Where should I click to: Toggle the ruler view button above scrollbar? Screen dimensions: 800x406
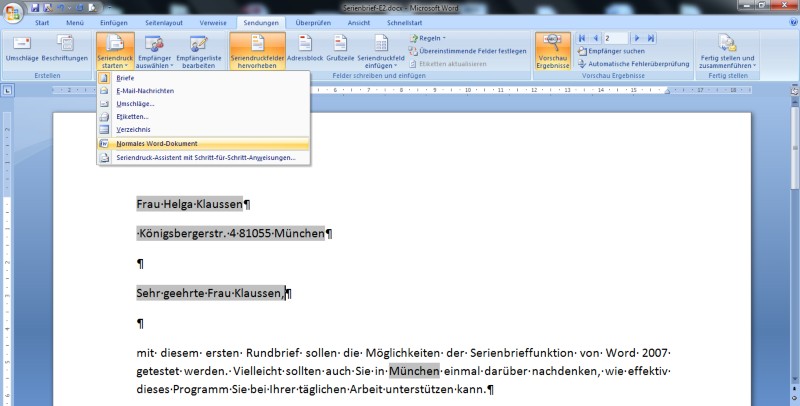point(792,92)
